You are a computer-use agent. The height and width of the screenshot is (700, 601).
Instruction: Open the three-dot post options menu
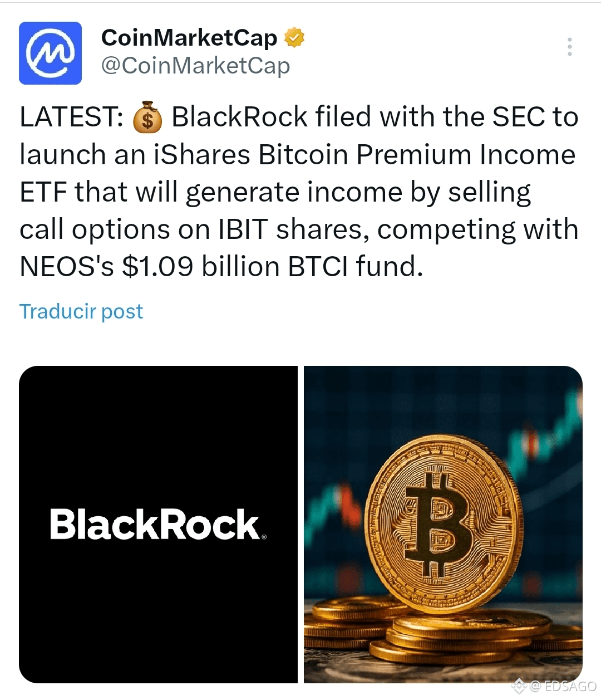(569, 47)
